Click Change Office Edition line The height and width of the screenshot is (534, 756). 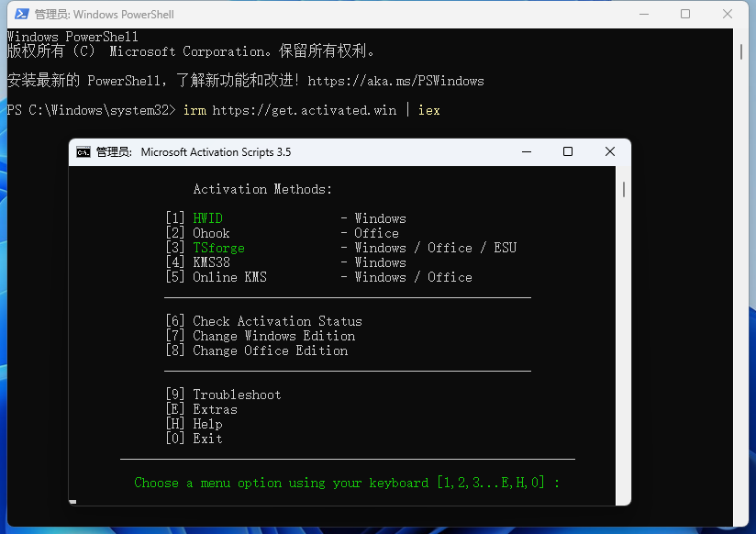pos(257,350)
